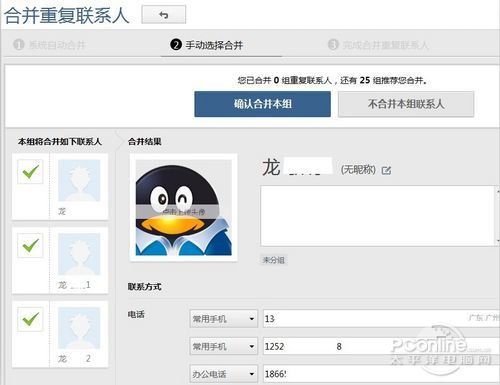Uncheck the checkbox for contact 龙 2

(x=30, y=319)
